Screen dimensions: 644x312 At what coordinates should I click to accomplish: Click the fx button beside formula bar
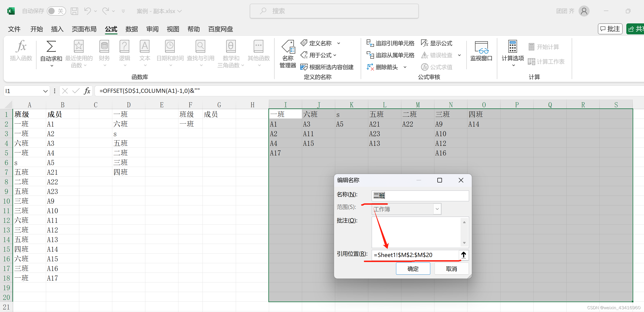click(87, 91)
